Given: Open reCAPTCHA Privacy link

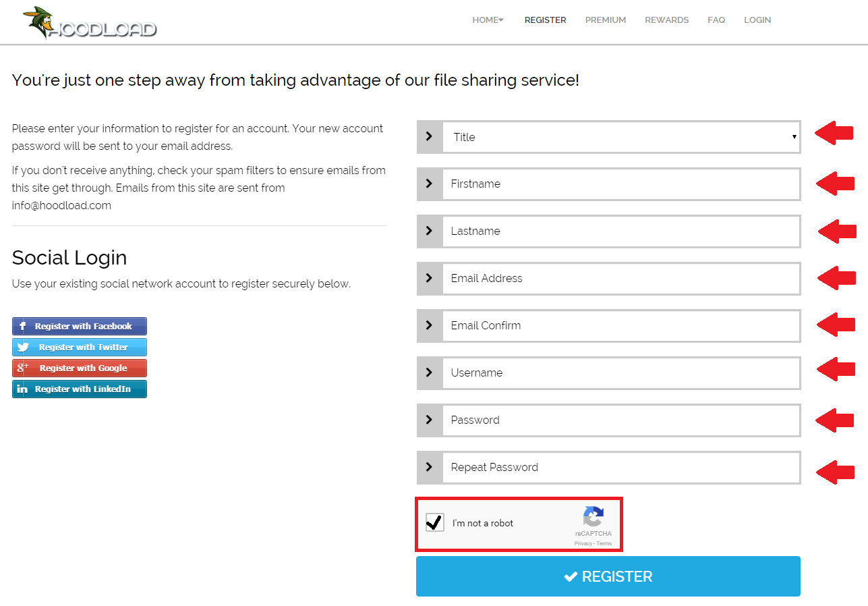Looking at the screenshot, I should click(x=583, y=543).
